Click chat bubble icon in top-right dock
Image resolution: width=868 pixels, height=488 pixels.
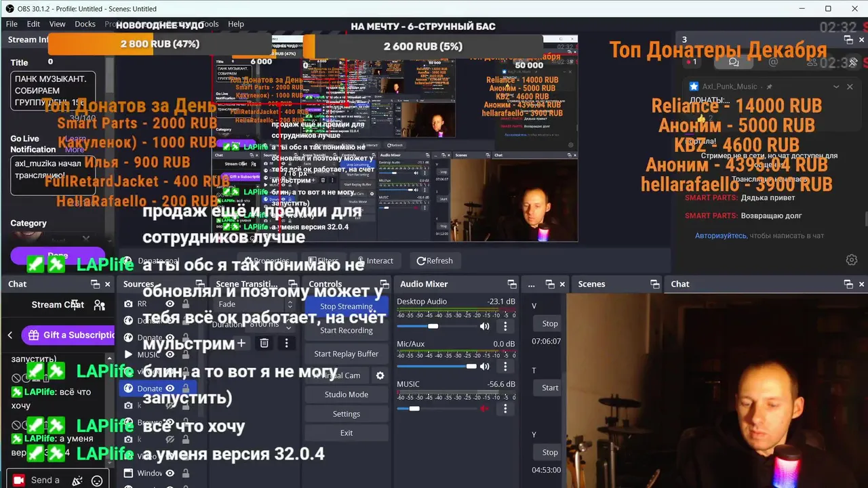pyautogui.click(x=734, y=62)
